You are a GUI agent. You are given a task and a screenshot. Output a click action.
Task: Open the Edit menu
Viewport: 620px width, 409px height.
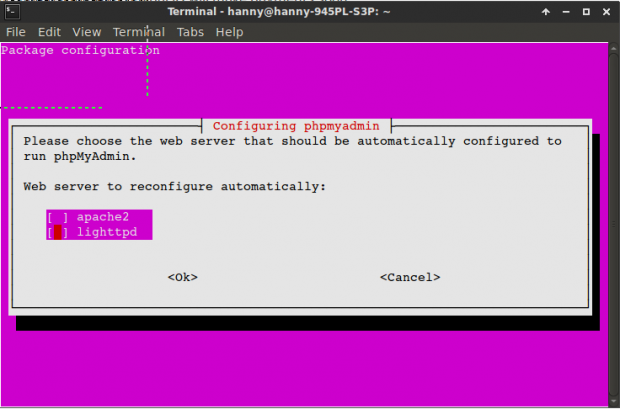pyautogui.click(x=49, y=32)
